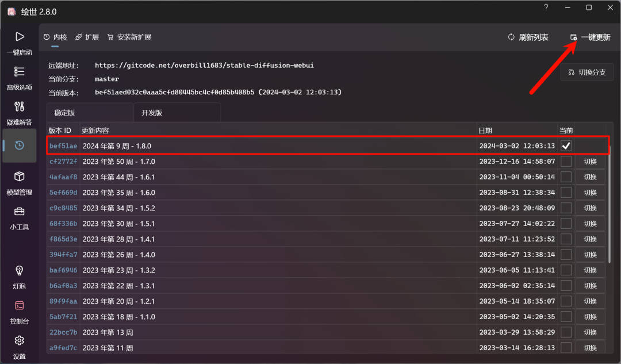Select the version history clock icon
This screenshot has width=621, height=364.
click(20, 145)
